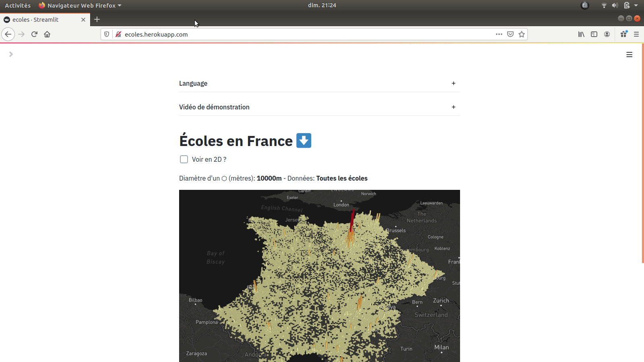644x362 pixels.
Task: Click the volume speaker icon
Action: coord(615,5)
